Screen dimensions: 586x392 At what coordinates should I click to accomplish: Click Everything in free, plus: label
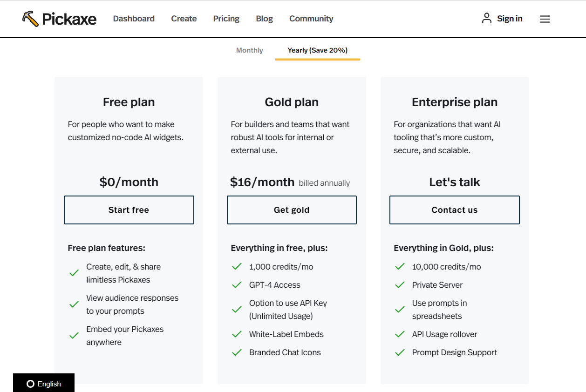pyautogui.click(x=279, y=248)
